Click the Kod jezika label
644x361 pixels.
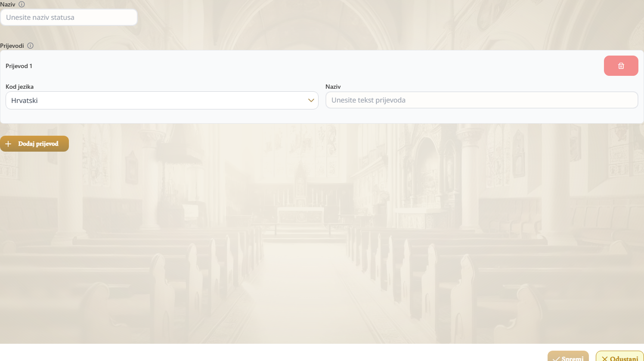pyautogui.click(x=19, y=87)
